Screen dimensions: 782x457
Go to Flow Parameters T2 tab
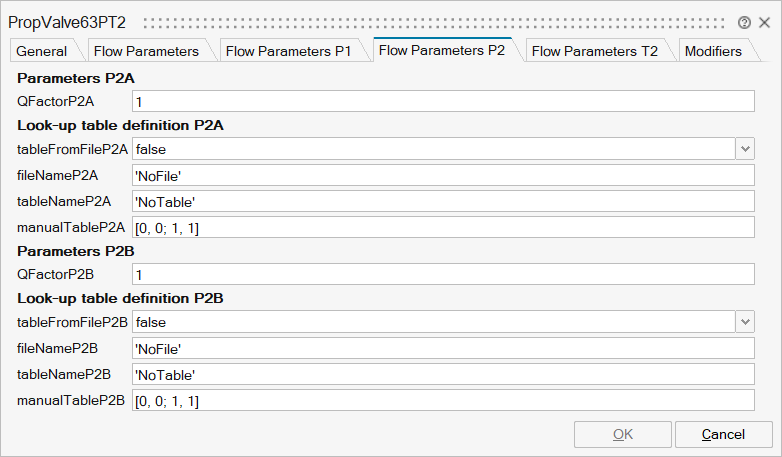(594, 51)
